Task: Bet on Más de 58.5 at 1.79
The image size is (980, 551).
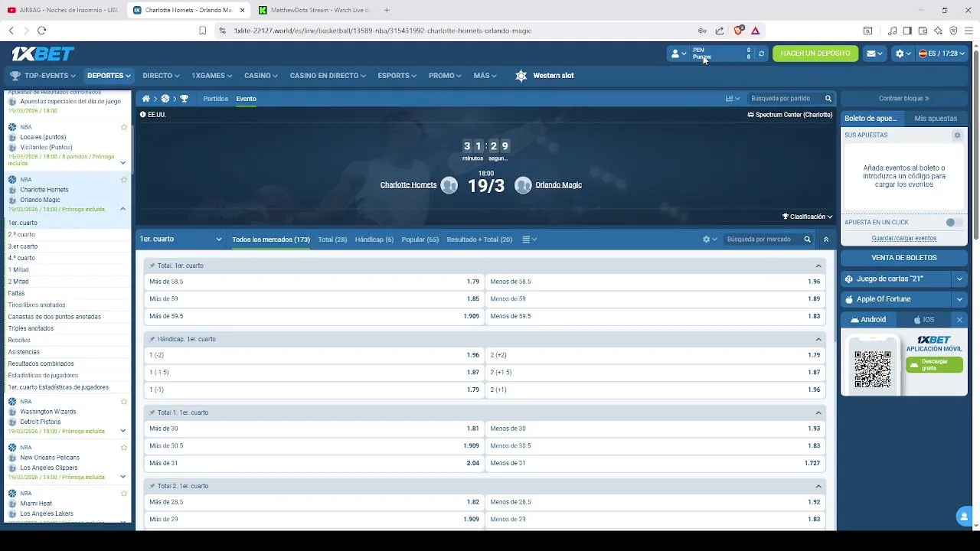Action: (314, 282)
